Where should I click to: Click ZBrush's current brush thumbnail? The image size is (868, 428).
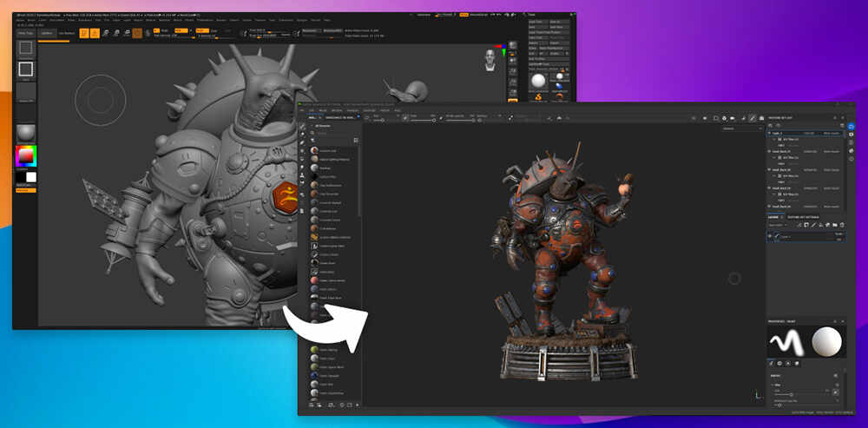click(x=25, y=49)
